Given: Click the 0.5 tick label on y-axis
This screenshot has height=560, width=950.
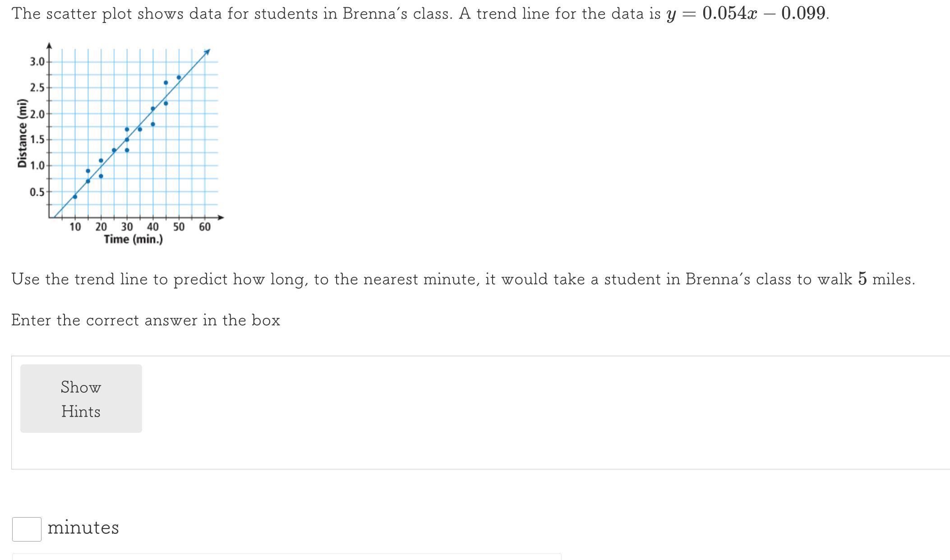Looking at the screenshot, I should pyautogui.click(x=37, y=192).
